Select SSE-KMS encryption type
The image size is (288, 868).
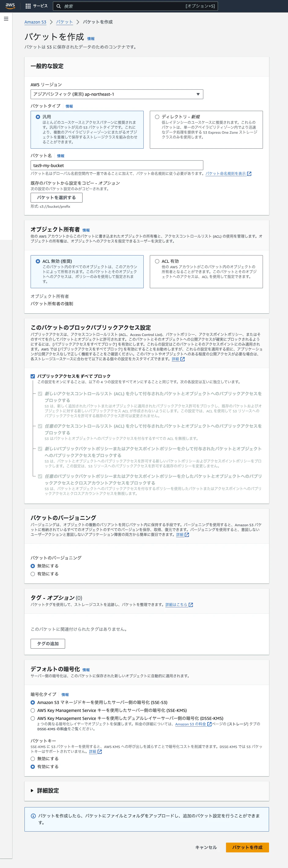33,710
